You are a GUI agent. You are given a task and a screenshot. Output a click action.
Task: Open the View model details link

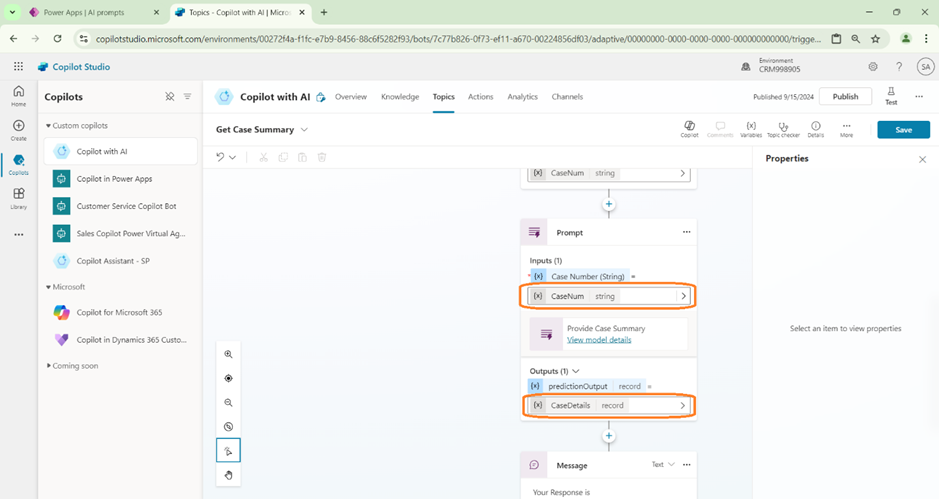click(598, 340)
